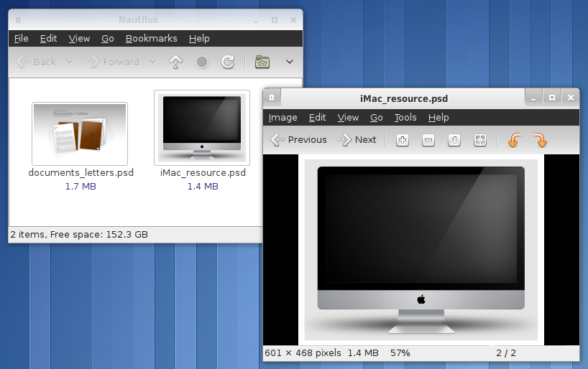Go up to the parent folder

(175, 62)
